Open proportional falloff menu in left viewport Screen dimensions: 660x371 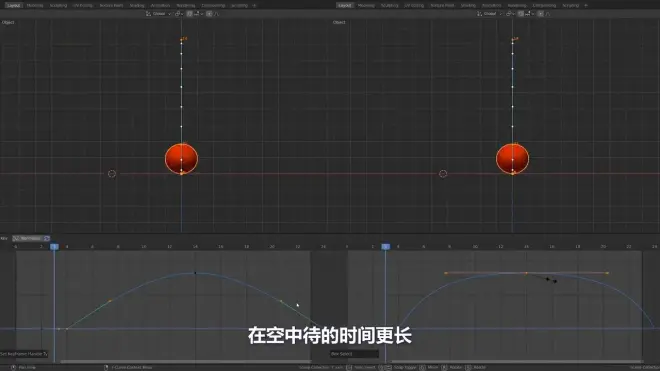216,14
